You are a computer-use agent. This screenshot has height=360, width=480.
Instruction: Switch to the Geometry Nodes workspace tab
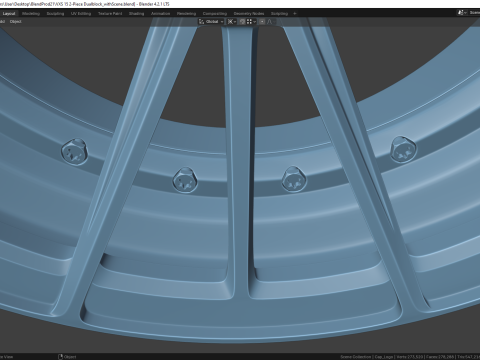tap(249, 14)
